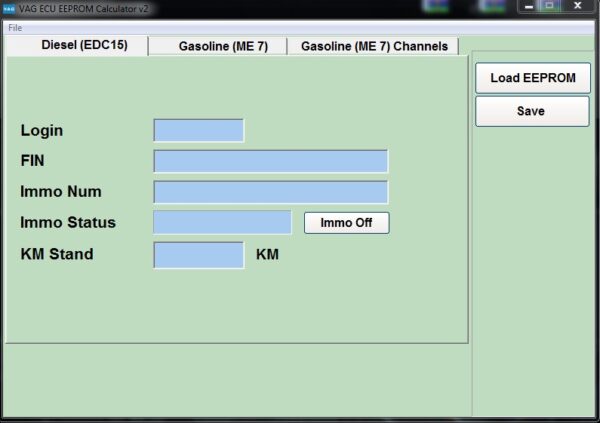Focus the Login input field
This screenshot has width=600, height=423.
coord(199,131)
